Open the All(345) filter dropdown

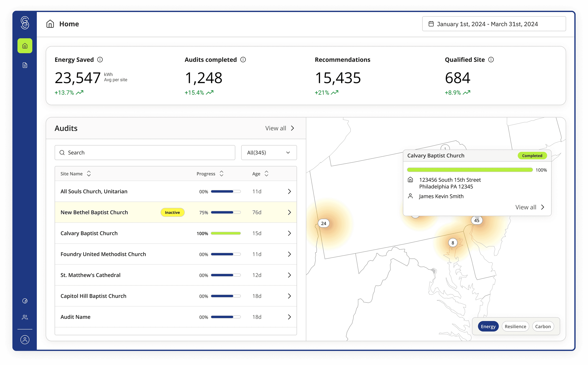pyautogui.click(x=269, y=152)
